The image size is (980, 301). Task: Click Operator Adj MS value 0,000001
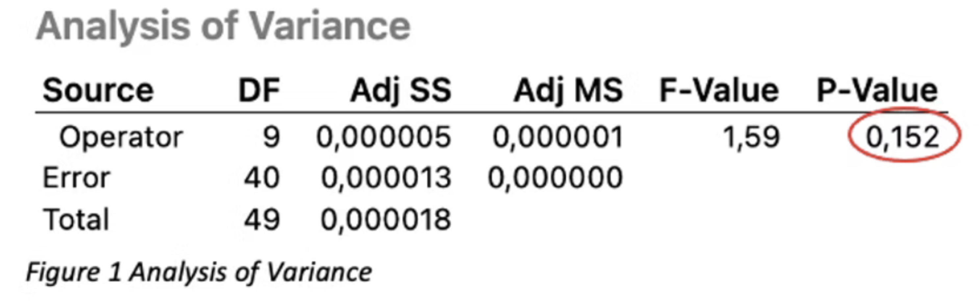click(x=558, y=138)
